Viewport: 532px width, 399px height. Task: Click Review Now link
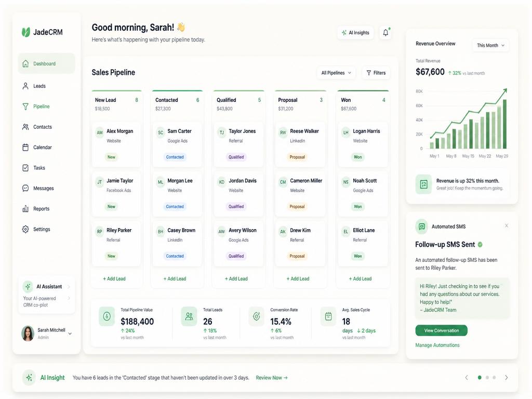[x=271, y=378]
